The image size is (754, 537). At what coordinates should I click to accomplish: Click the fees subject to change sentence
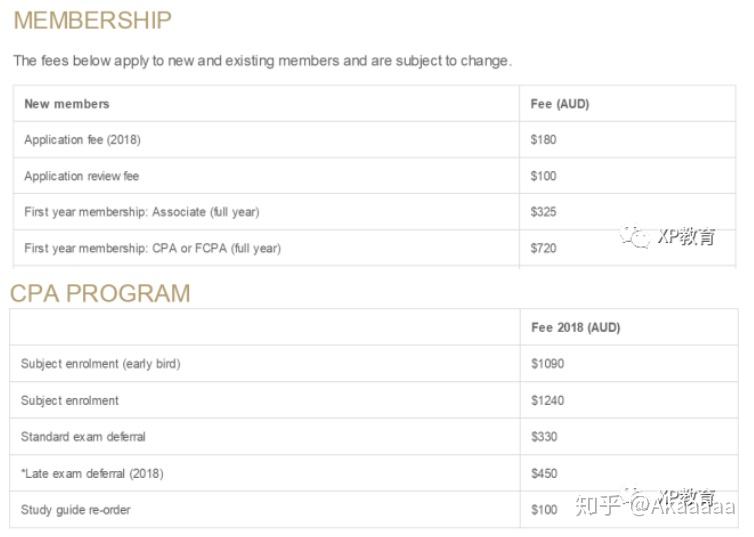(262, 61)
